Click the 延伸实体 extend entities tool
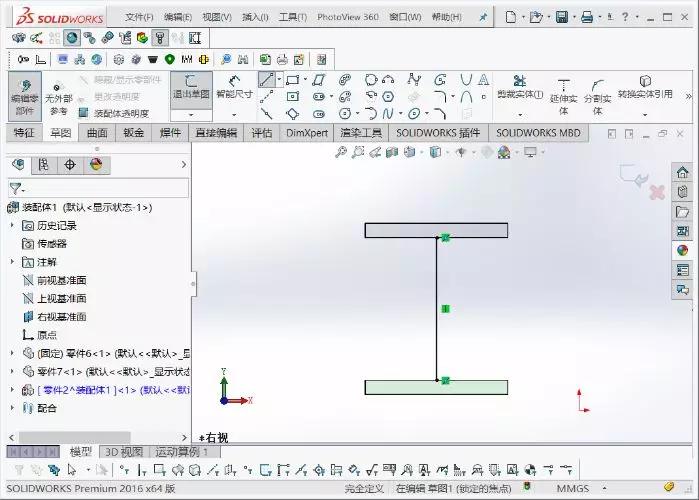Image resolution: width=699 pixels, height=500 pixels. click(x=563, y=97)
